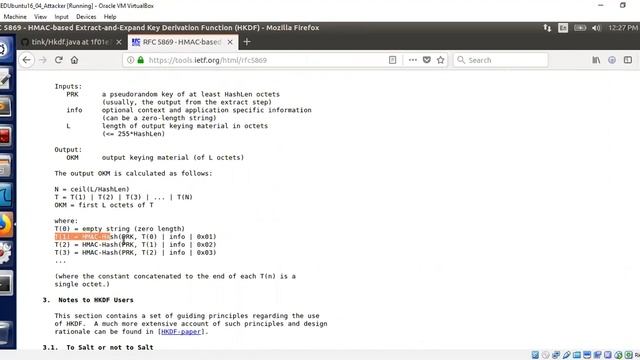The height and width of the screenshot is (360, 640).
Task: Click the line 'OKM = first L octets of T'
Action: pyautogui.click(x=104, y=205)
